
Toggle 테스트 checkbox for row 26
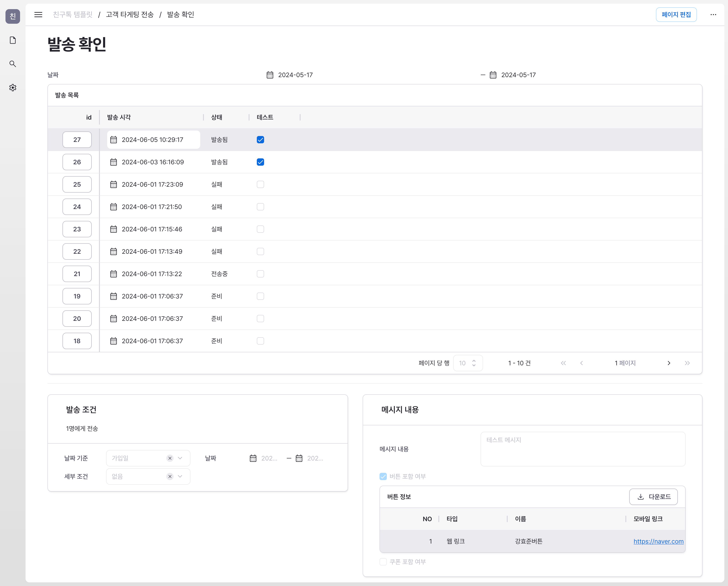coord(260,162)
